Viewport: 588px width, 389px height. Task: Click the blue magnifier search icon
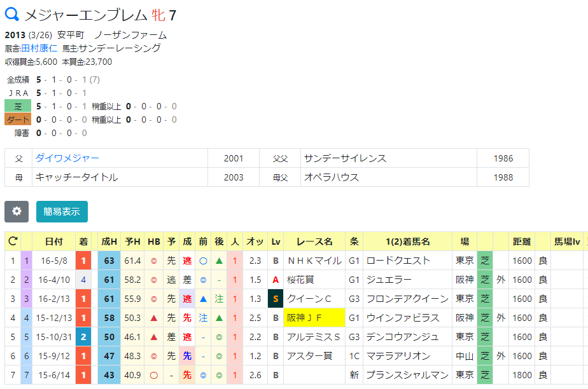[x=11, y=14]
